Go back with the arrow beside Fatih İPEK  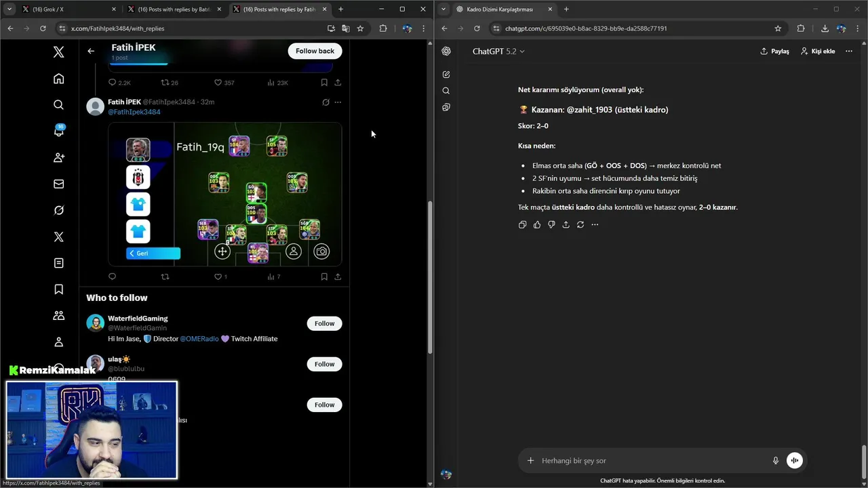tap(91, 51)
